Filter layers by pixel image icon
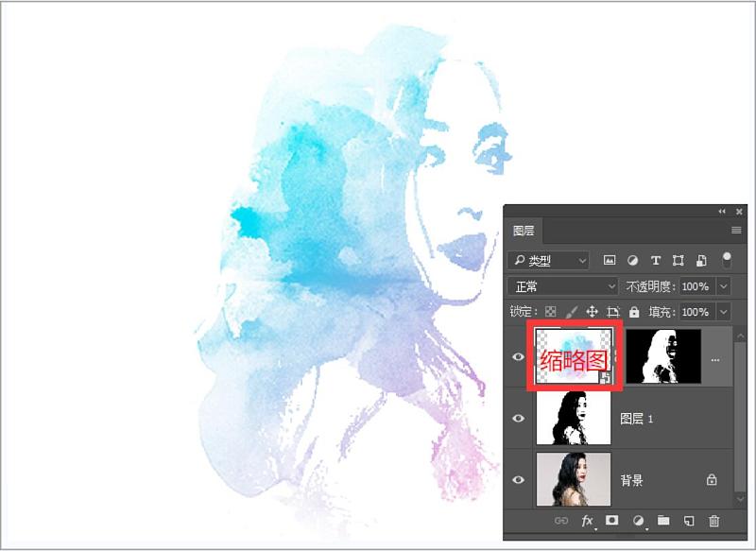Viewport: 756px width, 551px height. click(x=610, y=260)
